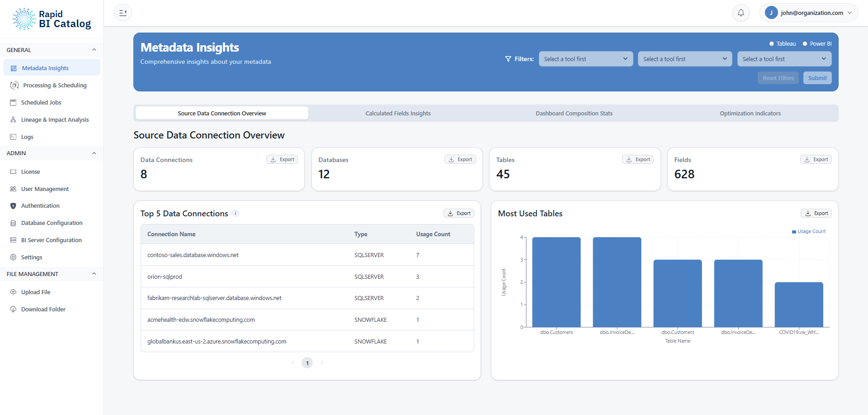868x415 pixels.
Task: Go to page 1 in pagination
Action: point(307,363)
